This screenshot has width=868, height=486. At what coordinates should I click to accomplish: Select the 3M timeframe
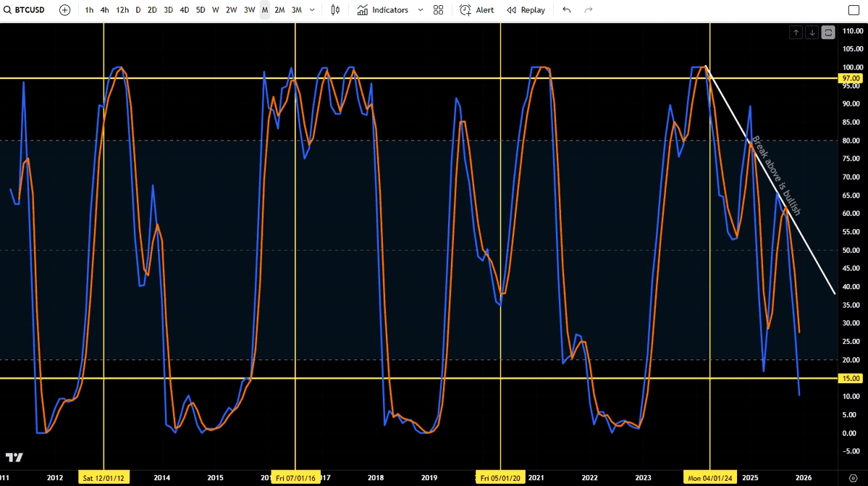pos(297,10)
